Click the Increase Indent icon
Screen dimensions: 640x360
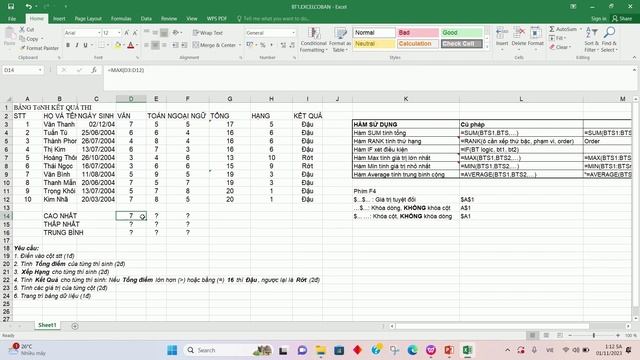184,45
